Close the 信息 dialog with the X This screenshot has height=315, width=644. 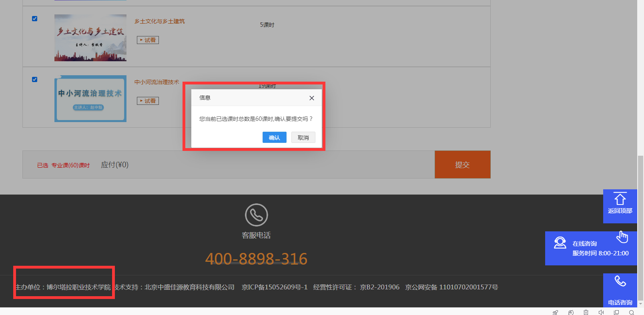tap(311, 98)
